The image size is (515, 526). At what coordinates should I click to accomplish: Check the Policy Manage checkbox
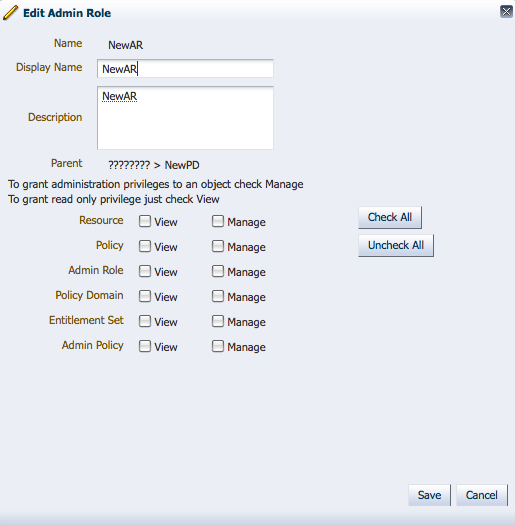point(218,246)
